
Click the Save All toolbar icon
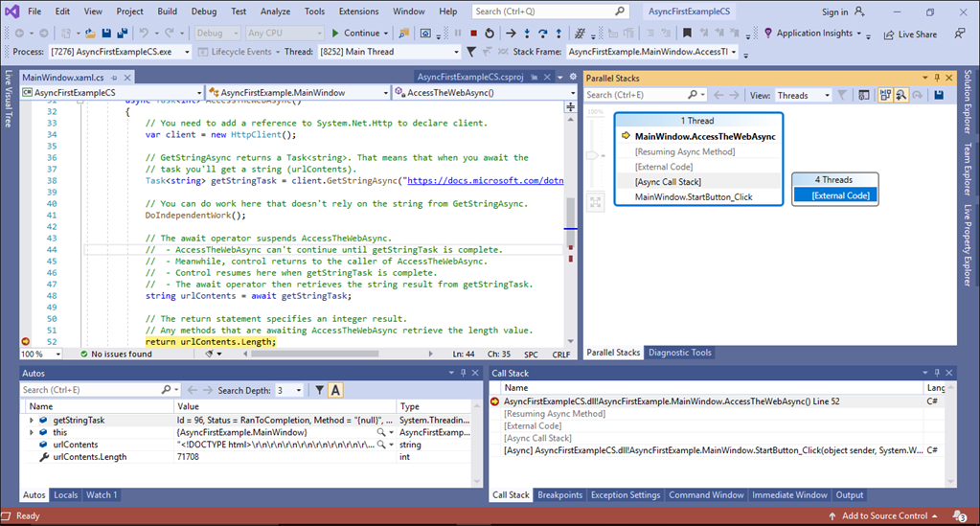(x=123, y=34)
